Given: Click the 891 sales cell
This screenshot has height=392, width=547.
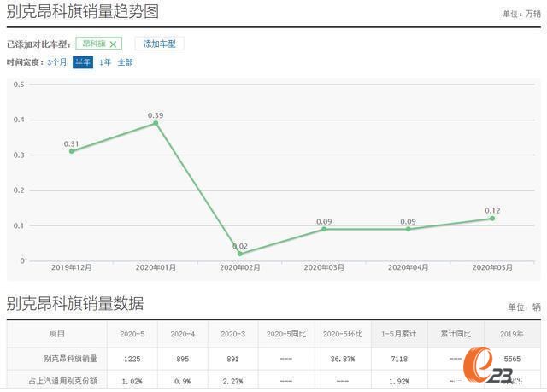Looking at the screenshot, I should [232, 359].
